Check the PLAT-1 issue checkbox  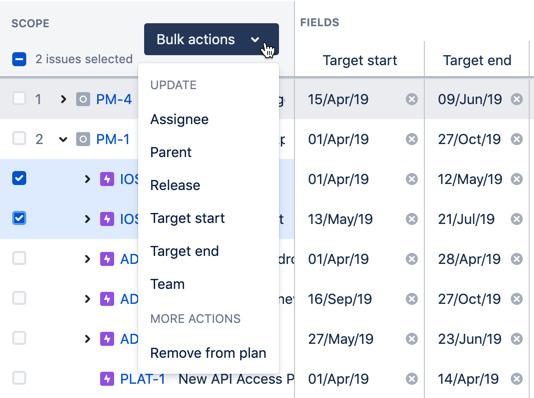[x=19, y=378]
